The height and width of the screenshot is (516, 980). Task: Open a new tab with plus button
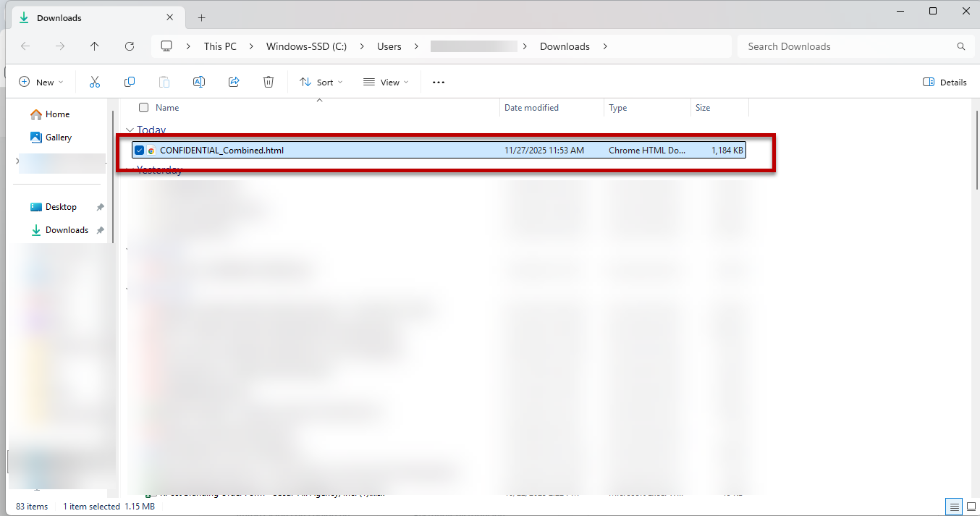click(x=202, y=17)
